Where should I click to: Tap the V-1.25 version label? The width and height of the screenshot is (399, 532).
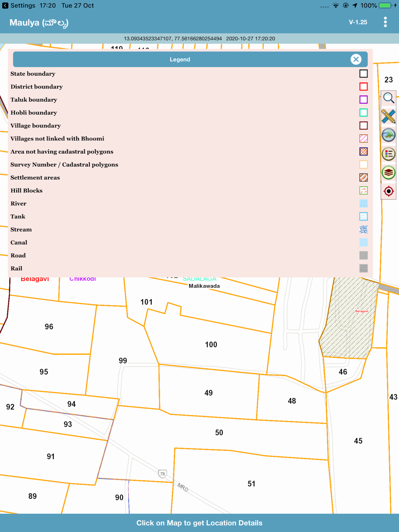pos(358,22)
